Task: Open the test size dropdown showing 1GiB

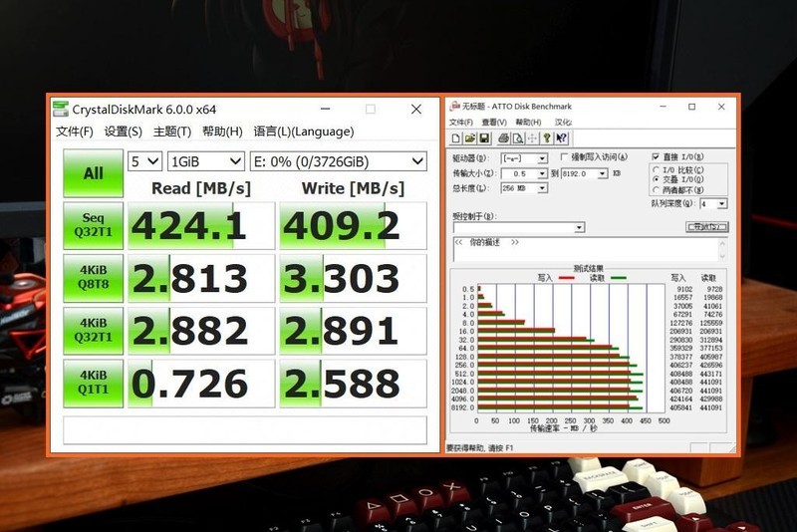Action: click(206, 161)
